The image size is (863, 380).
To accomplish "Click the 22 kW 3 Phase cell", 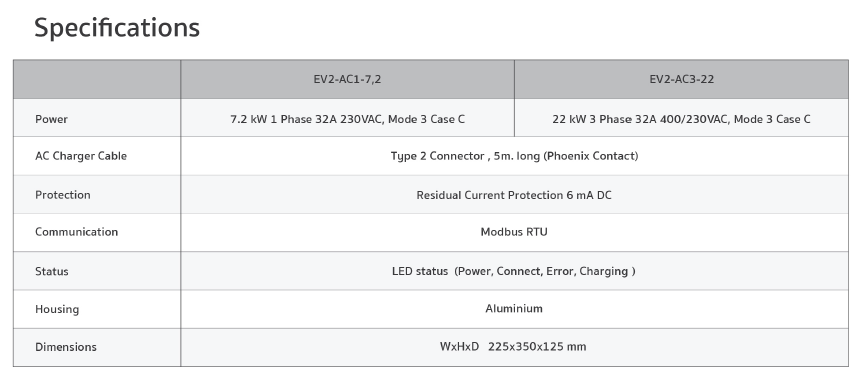I will coord(681,120).
